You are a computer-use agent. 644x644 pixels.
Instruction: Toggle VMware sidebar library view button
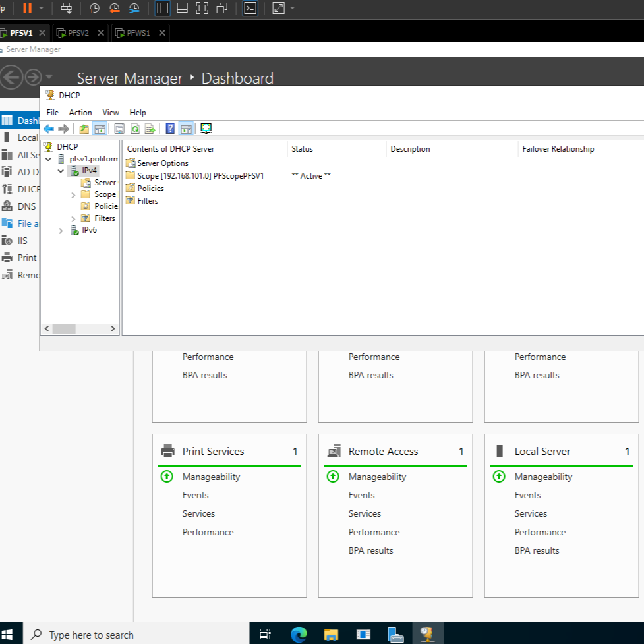162,8
